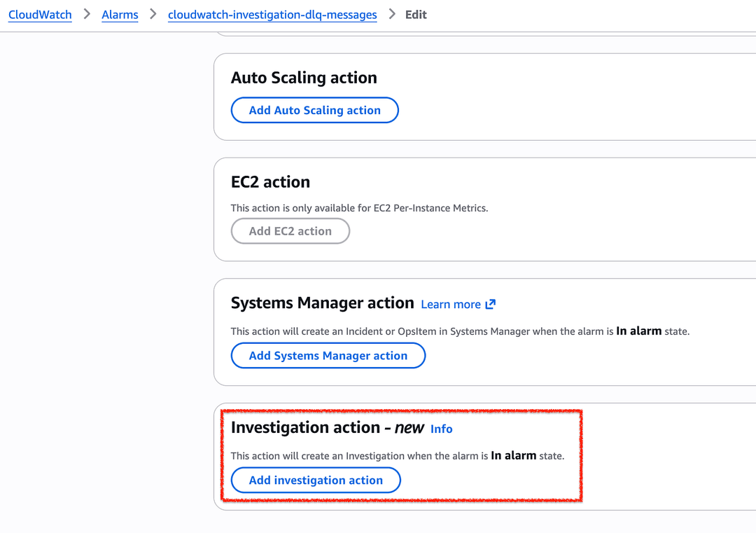
Task: Click the Add Auto Scaling action button
Action: pos(315,110)
